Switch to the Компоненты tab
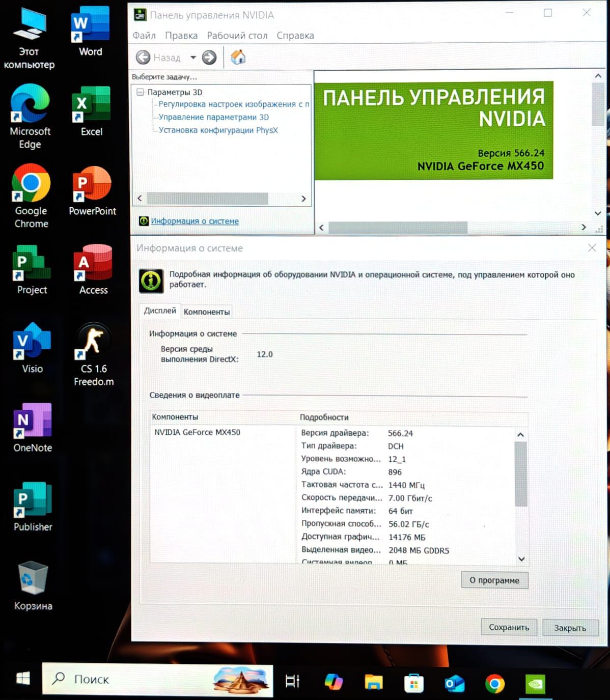This screenshot has height=700, width=610. click(x=207, y=312)
